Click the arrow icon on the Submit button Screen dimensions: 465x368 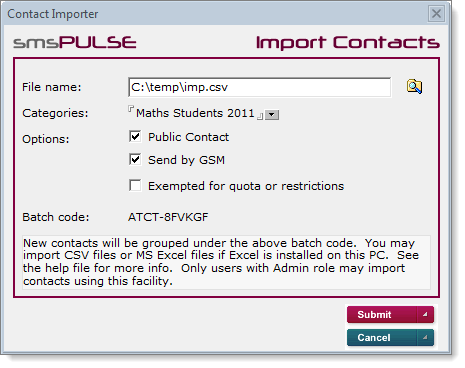tap(425, 314)
